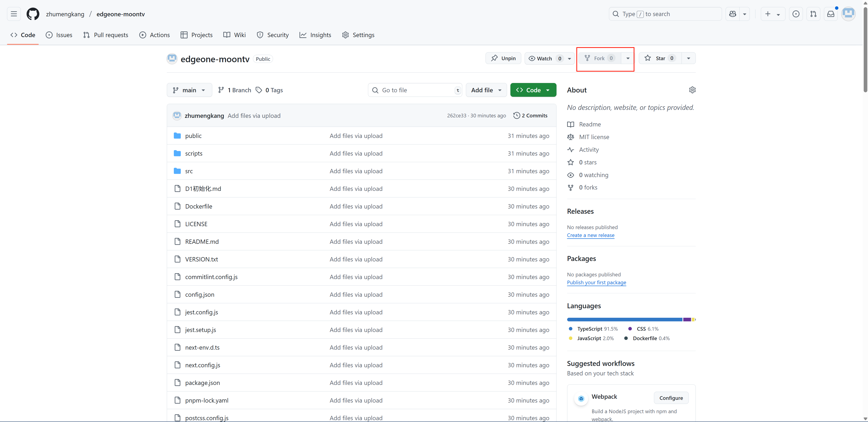Star this repository

[x=660, y=58]
